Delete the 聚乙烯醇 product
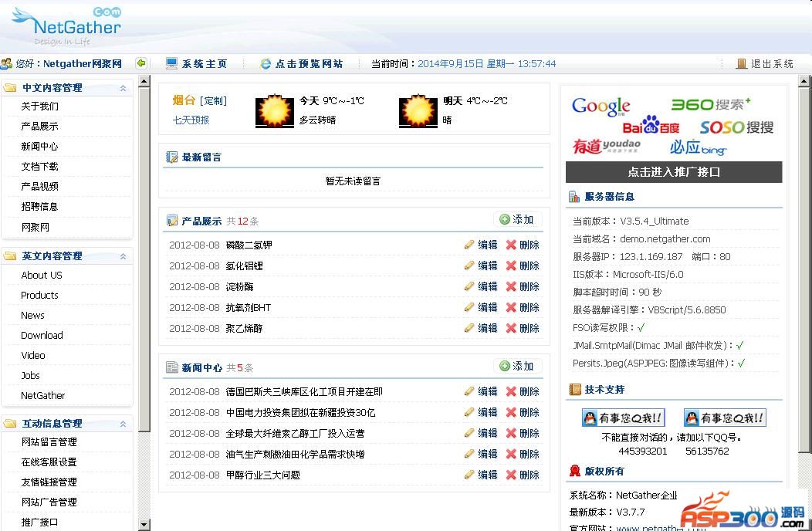The width and height of the screenshot is (812, 531). click(x=523, y=328)
